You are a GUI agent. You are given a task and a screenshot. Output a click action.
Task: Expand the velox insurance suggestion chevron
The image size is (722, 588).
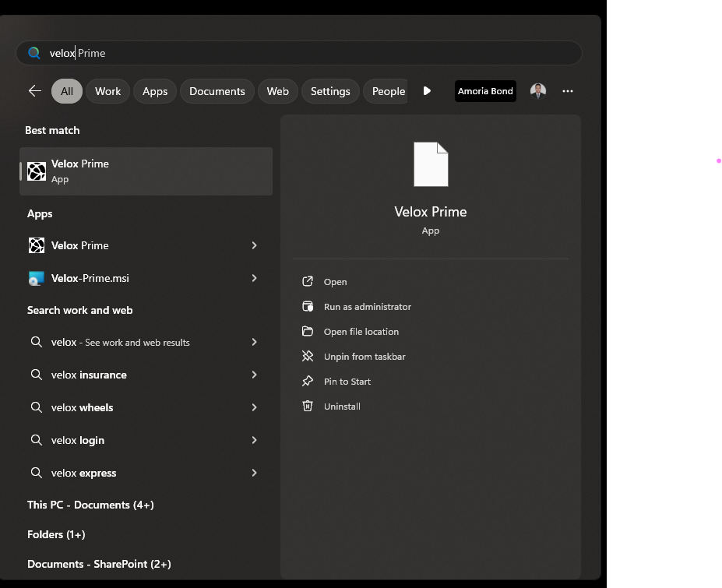coord(254,375)
